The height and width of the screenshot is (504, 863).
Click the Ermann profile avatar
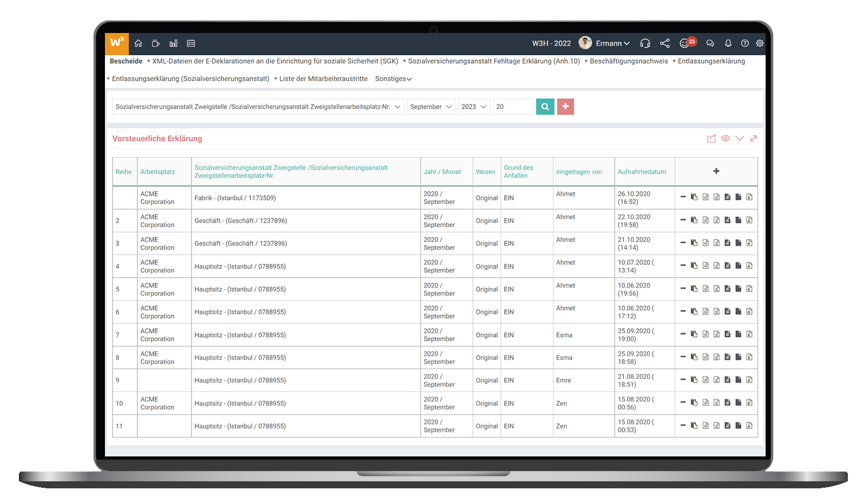pos(585,43)
